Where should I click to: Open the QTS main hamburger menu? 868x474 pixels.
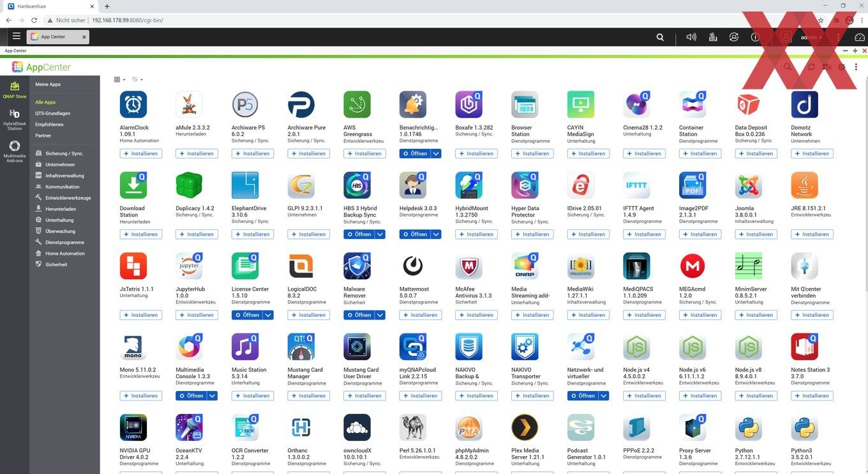(17, 36)
